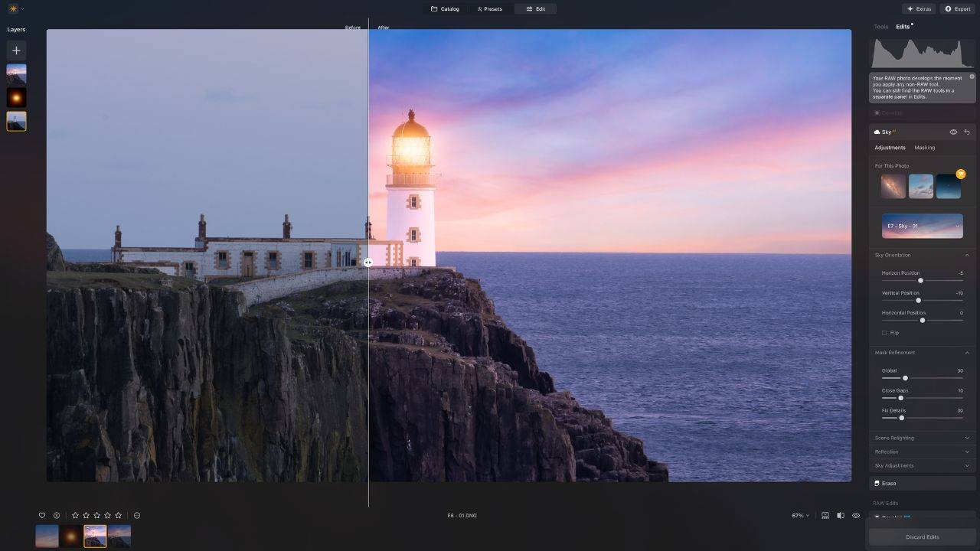Open the Sky AI tool reset icon
Screen dimensions: 980x551
click(966, 132)
